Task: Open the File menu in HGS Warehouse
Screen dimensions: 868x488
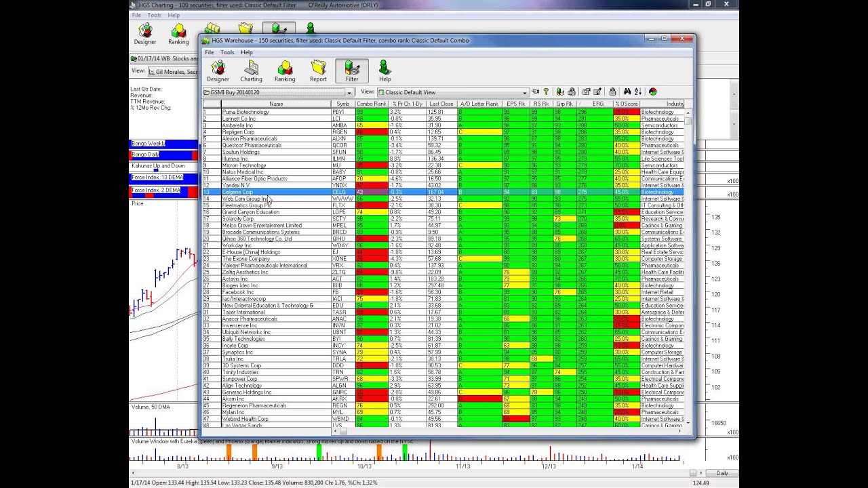Action: click(210, 52)
